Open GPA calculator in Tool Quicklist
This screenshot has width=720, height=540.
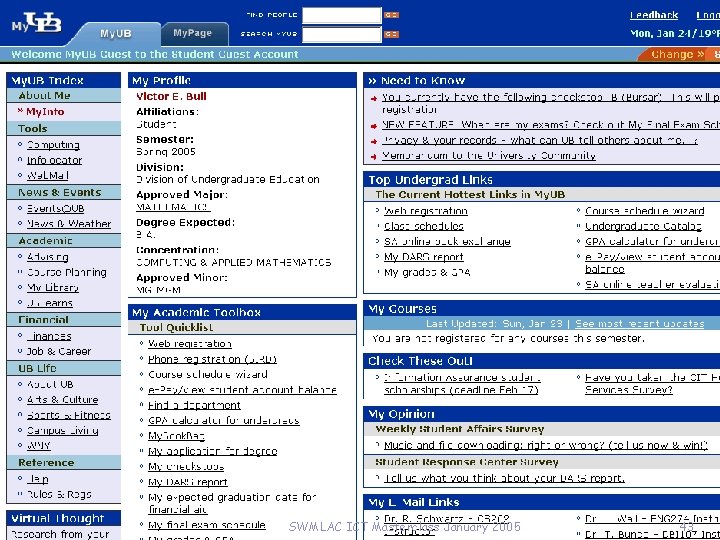click(224, 420)
